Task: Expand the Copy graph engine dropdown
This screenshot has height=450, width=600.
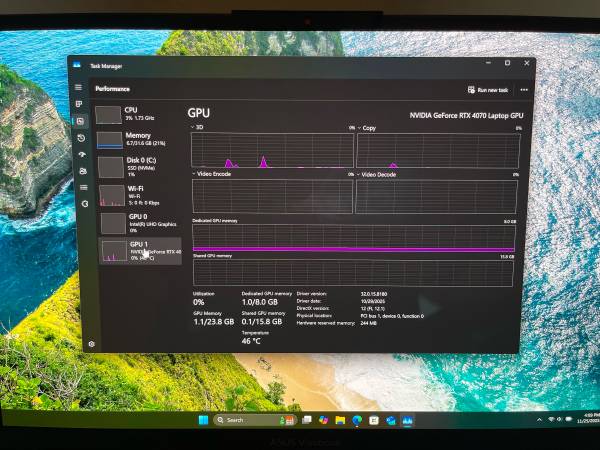Action: pyautogui.click(x=360, y=128)
